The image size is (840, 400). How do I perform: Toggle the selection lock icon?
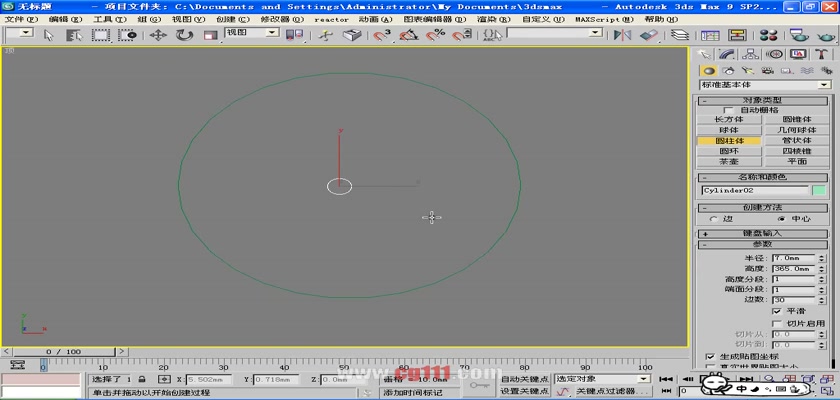click(x=141, y=379)
